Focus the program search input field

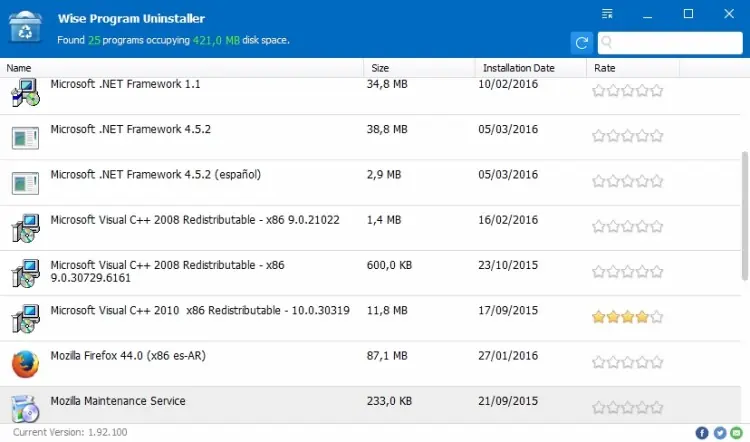670,43
